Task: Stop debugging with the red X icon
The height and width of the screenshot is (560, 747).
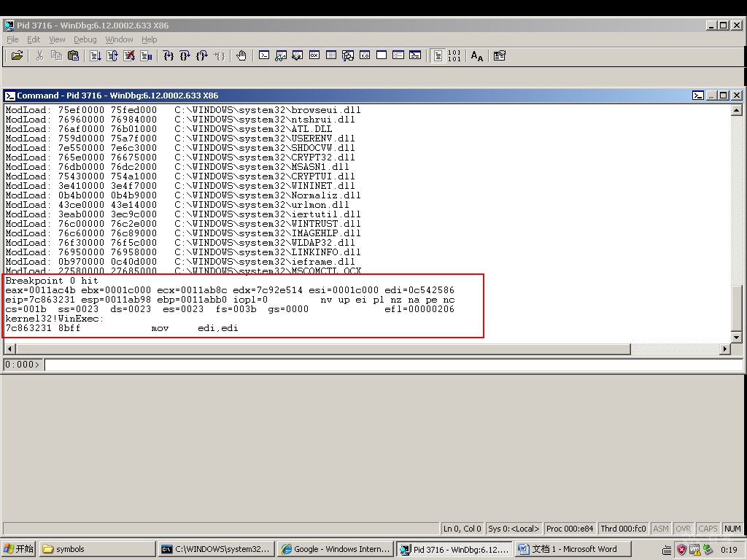Action: 129,55
